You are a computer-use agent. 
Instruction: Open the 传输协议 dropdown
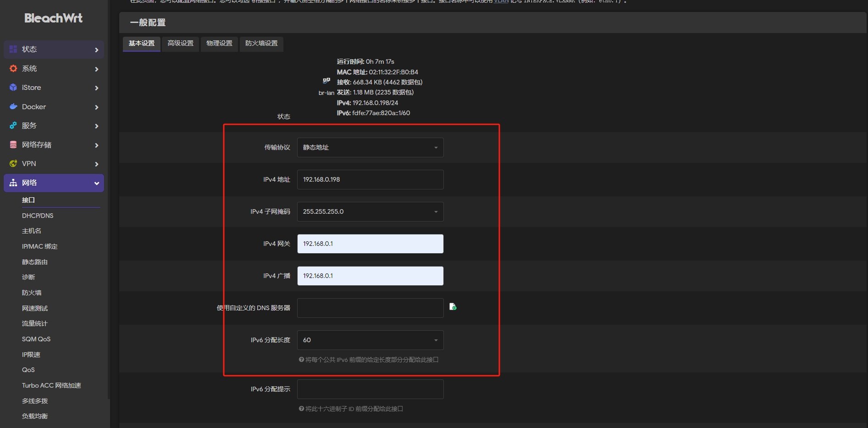370,147
